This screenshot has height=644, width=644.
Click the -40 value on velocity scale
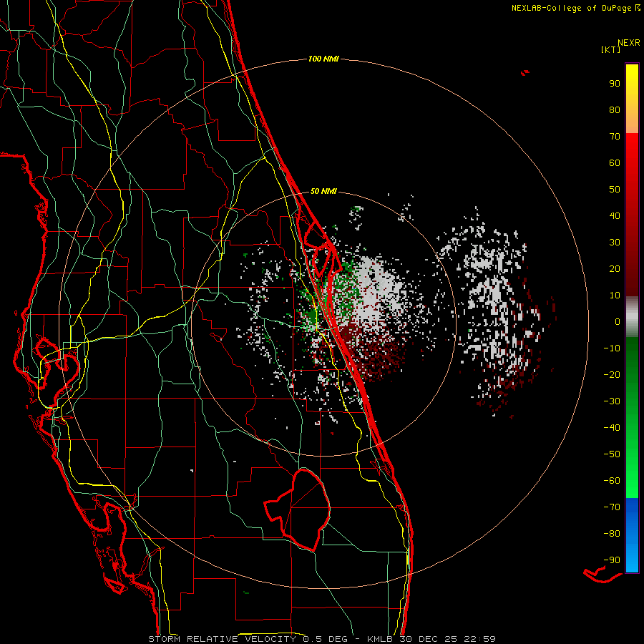point(612,428)
